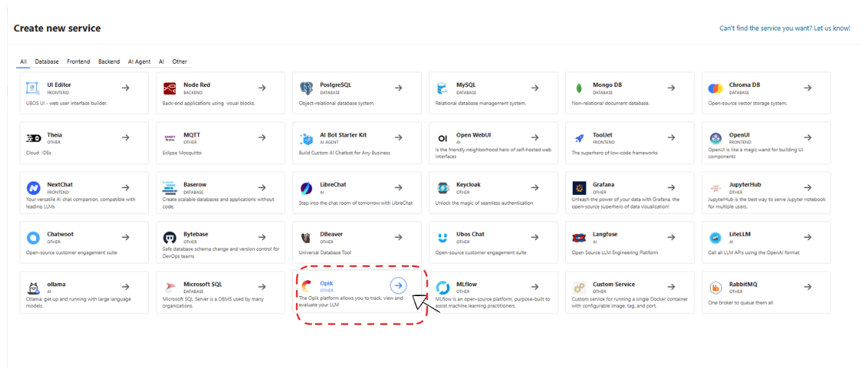868x375 pixels.
Task: Click the arrow on the Chroma DB card
Action: pos(808,88)
